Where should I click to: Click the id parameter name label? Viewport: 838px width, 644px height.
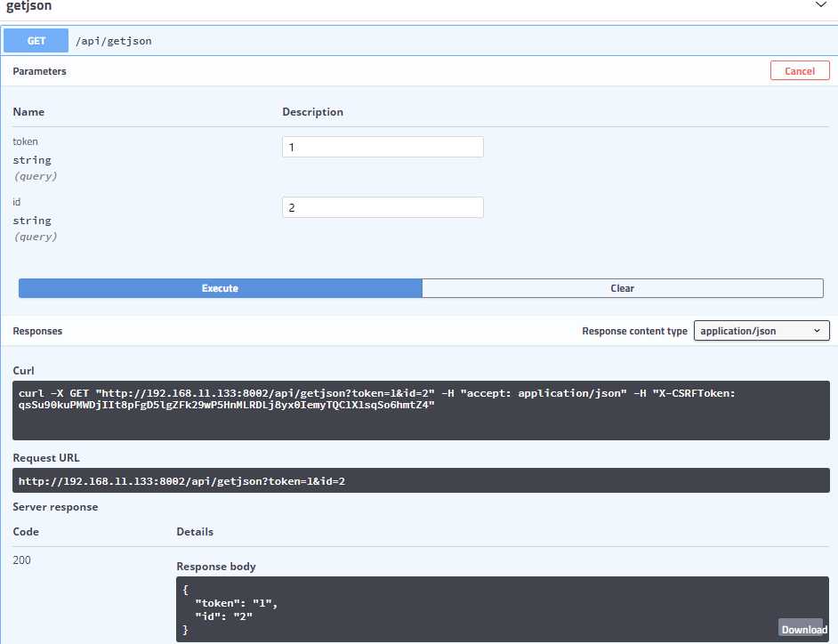coord(17,202)
